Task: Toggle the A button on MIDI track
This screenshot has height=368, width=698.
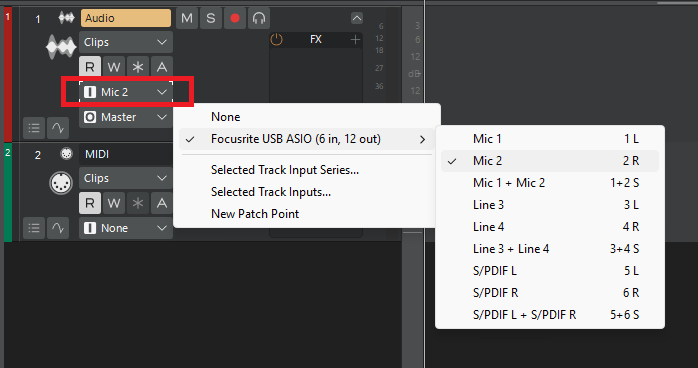Action: [162, 203]
